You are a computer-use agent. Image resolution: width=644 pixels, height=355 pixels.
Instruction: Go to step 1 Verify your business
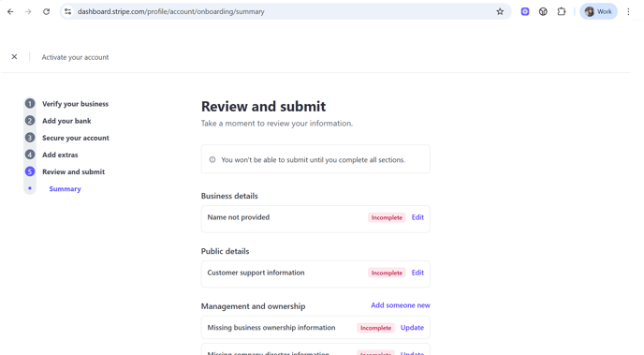coord(75,104)
